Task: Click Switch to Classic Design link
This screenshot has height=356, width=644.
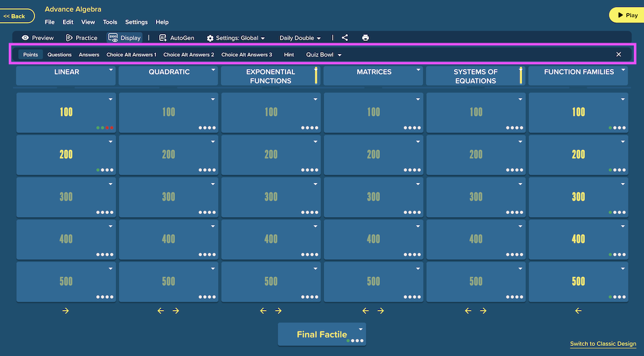Action: [603, 343]
